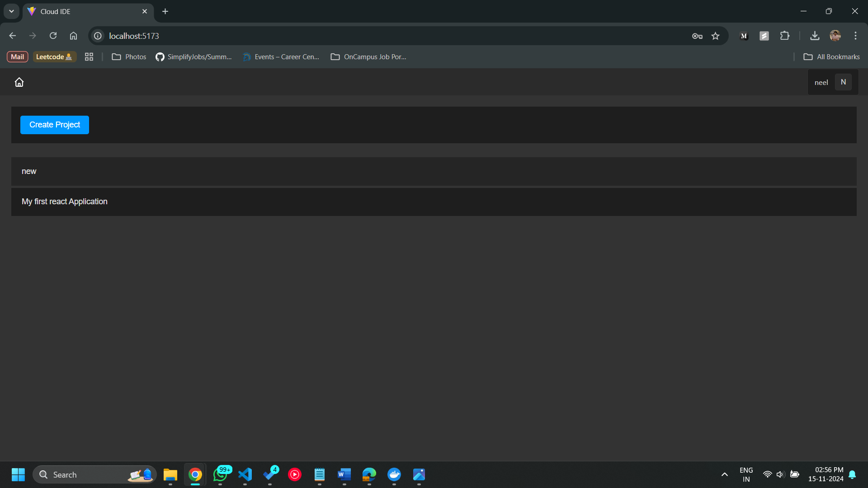Viewport: 868px width, 488px height.
Task: Close the Cloud IDE tab
Action: [145, 11]
